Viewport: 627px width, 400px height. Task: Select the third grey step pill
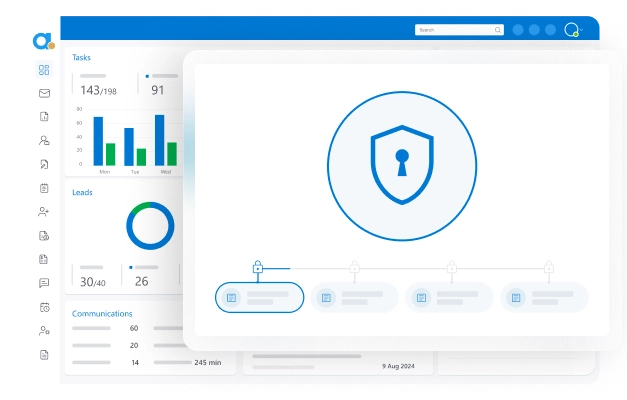point(449,298)
